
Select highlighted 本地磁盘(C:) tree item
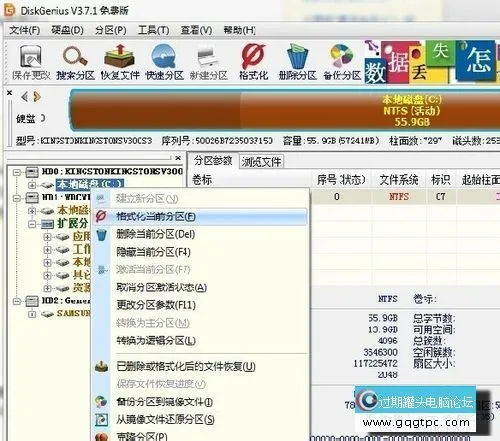90,184
